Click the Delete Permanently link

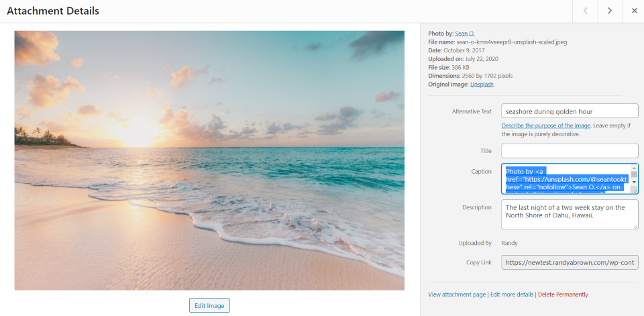[x=563, y=295]
